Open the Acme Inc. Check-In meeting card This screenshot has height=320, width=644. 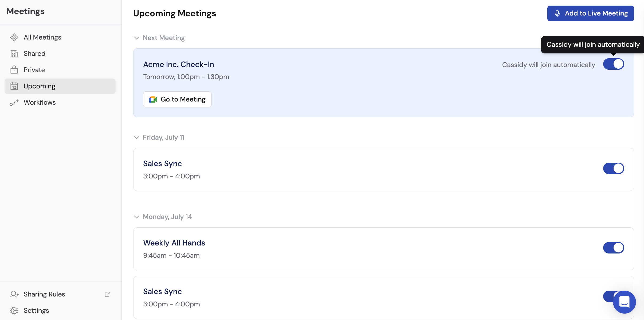click(x=178, y=64)
